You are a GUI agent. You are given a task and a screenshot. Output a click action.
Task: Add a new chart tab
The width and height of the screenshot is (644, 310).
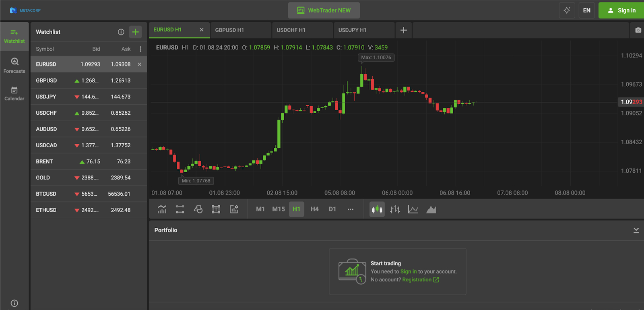pos(404,30)
